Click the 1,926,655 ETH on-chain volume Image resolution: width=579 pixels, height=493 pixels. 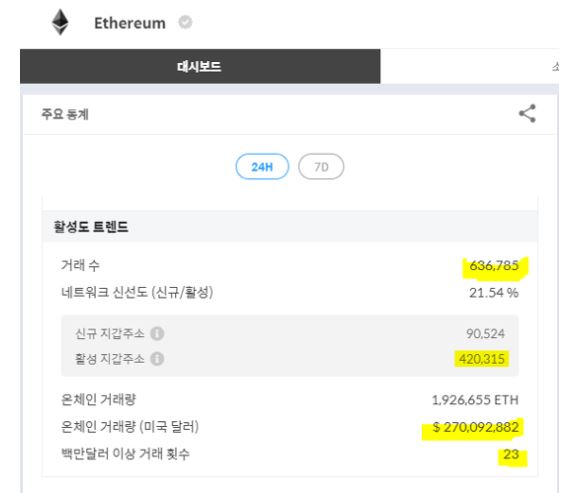pos(475,400)
